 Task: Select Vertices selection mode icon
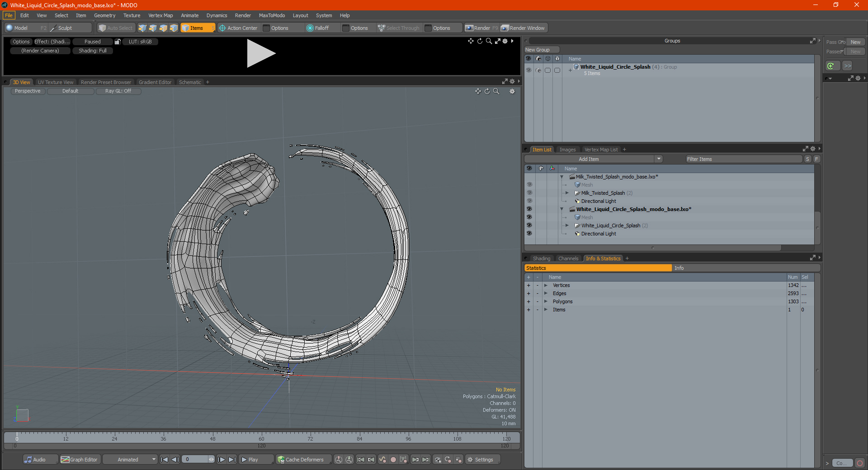[142, 28]
